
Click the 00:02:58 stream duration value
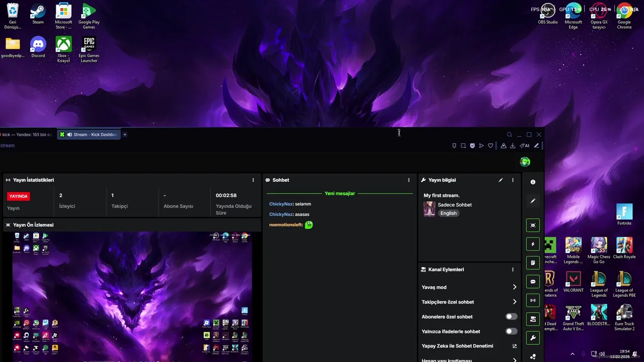click(x=226, y=195)
